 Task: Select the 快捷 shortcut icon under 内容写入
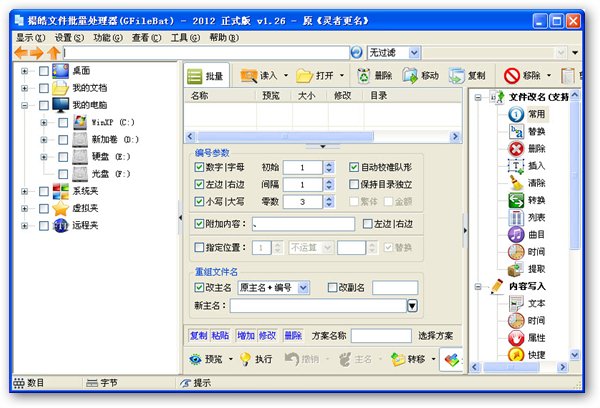click(x=516, y=355)
